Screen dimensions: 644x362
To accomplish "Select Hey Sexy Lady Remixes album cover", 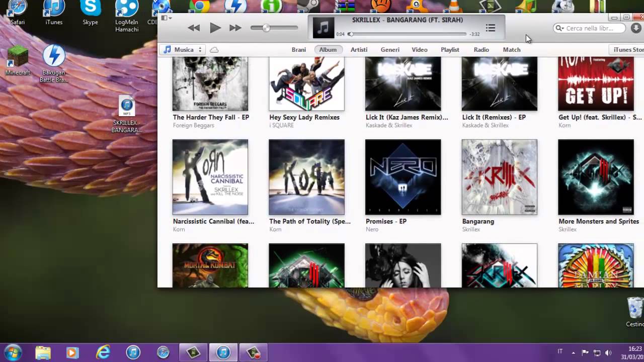I will (x=306, y=83).
